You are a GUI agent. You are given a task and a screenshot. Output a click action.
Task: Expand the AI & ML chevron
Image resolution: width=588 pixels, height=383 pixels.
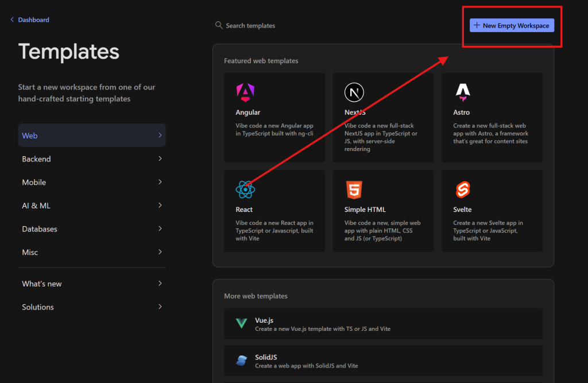pos(160,205)
